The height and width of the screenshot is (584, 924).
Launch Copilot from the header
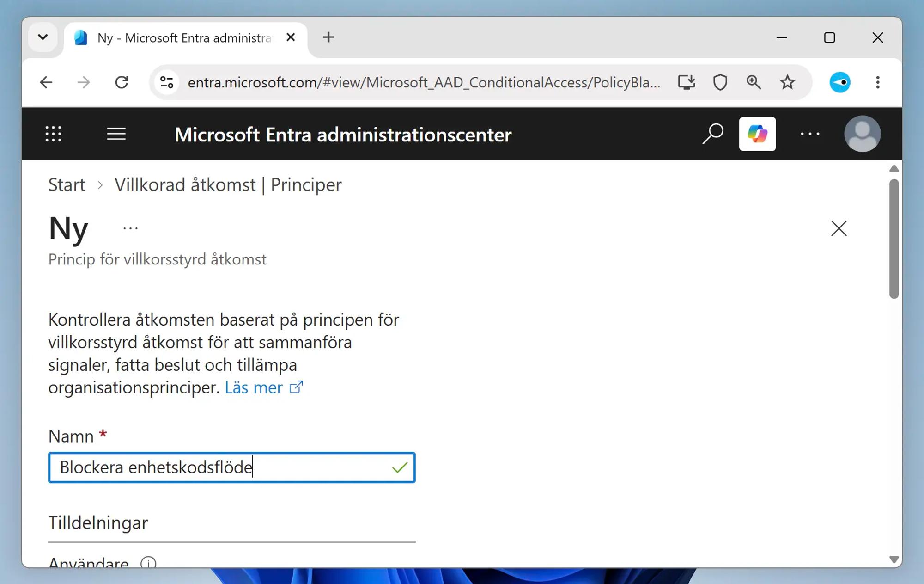point(758,134)
